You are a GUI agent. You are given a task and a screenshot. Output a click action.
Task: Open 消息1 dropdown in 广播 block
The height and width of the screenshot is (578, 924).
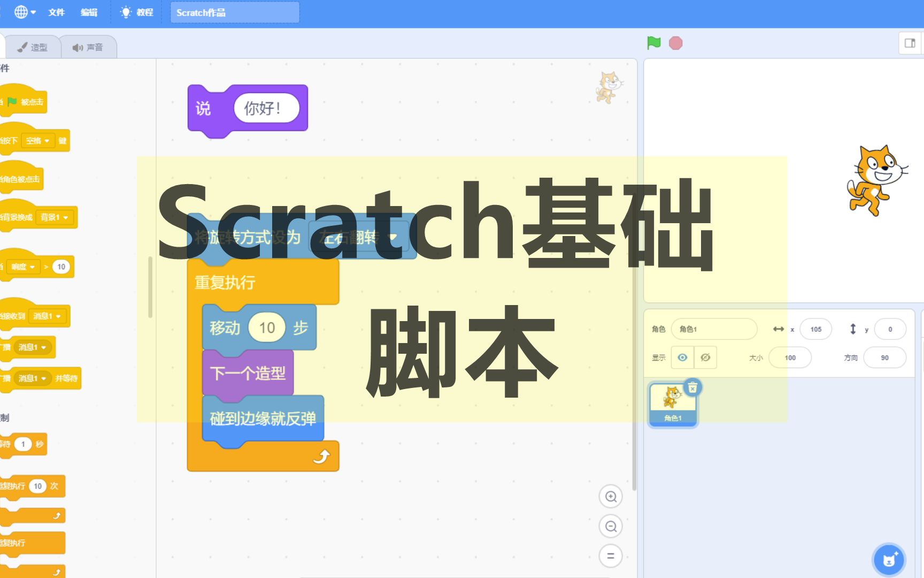(32, 347)
